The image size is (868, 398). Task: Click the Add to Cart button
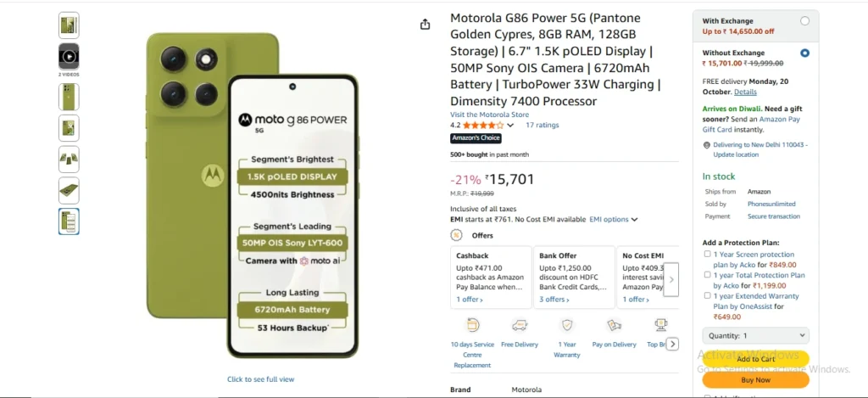pos(755,359)
